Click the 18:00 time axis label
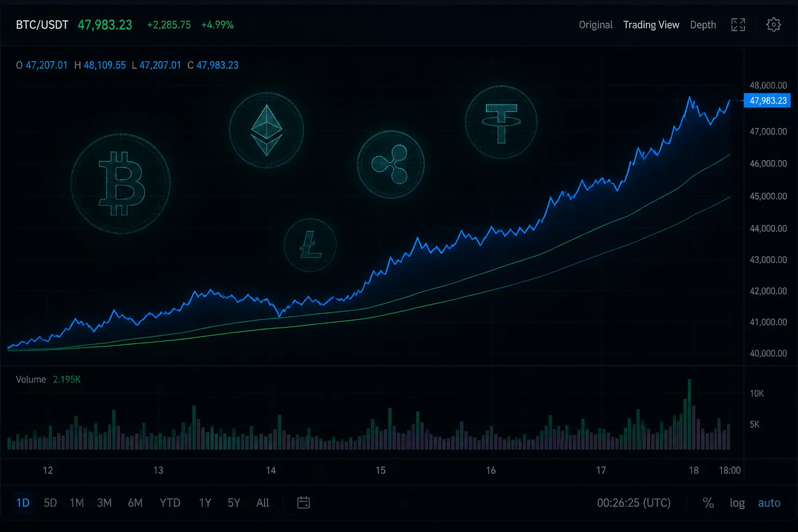 (729, 470)
